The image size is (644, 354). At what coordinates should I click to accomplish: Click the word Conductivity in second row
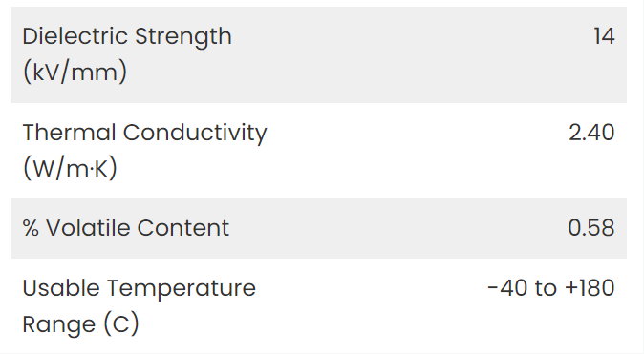tap(195, 134)
